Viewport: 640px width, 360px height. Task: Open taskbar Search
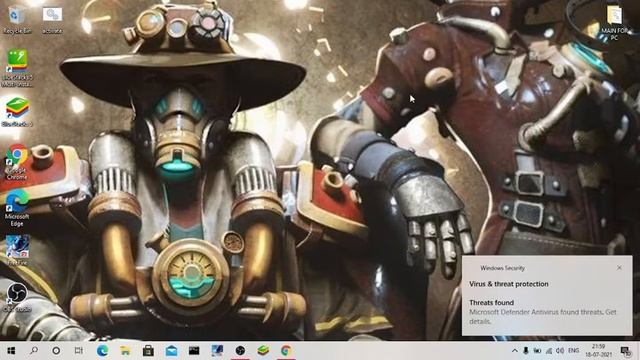[34, 351]
